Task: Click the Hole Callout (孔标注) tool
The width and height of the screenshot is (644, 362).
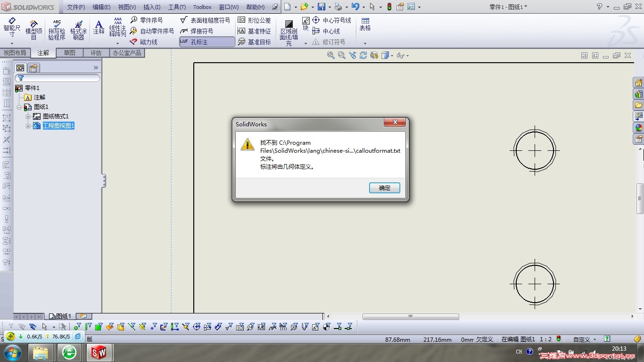Action: pos(207,42)
